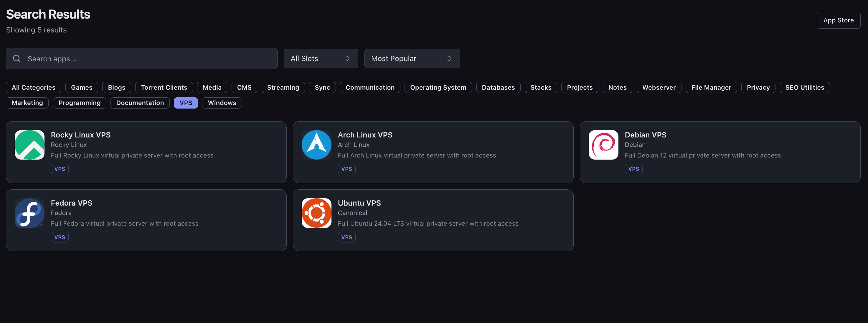This screenshot has height=323, width=868.
Task: Open the App Store button
Action: pyautogui.click(x=838, y=20)
